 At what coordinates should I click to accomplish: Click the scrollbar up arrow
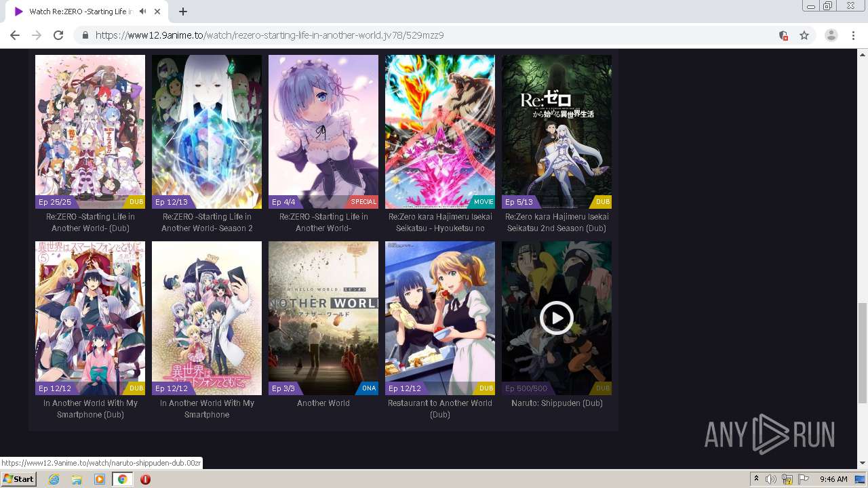click(x=862, y=54)
